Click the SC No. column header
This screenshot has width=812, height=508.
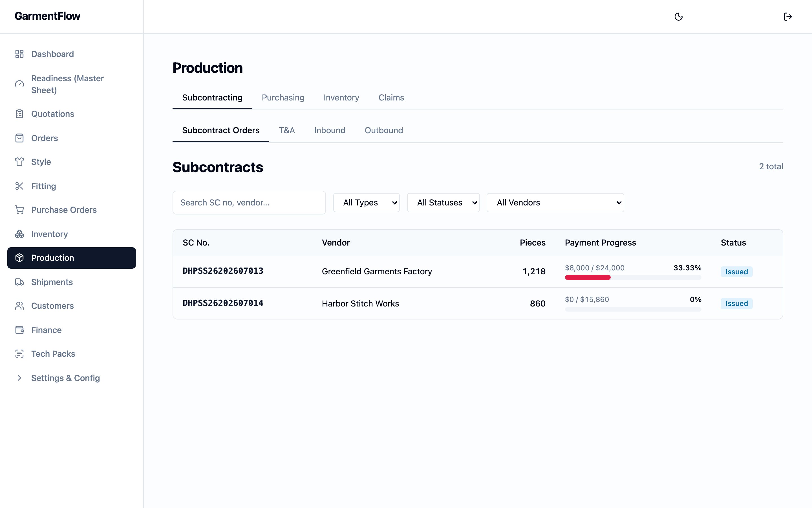click(x=196, y=243)
